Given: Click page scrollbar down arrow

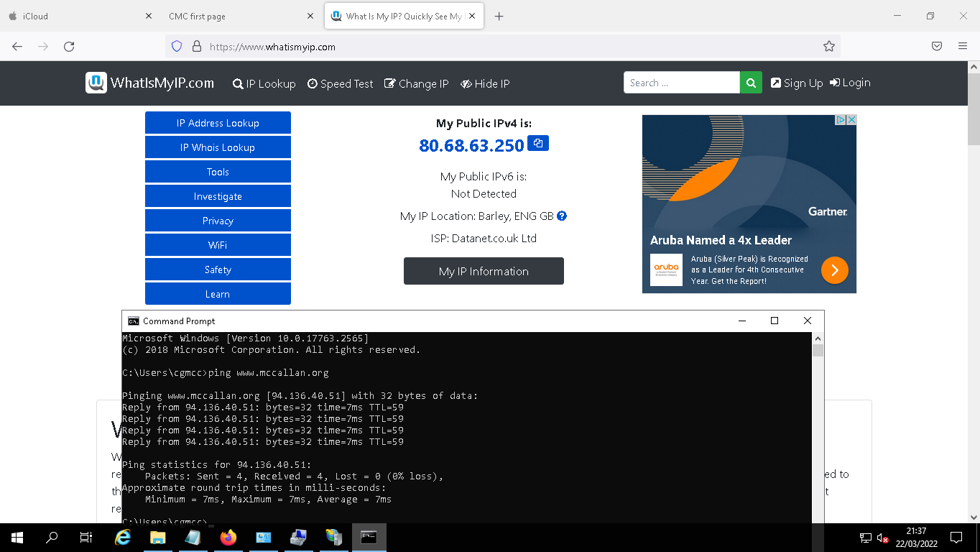Looking at the screenshot, I should (974, 517).
